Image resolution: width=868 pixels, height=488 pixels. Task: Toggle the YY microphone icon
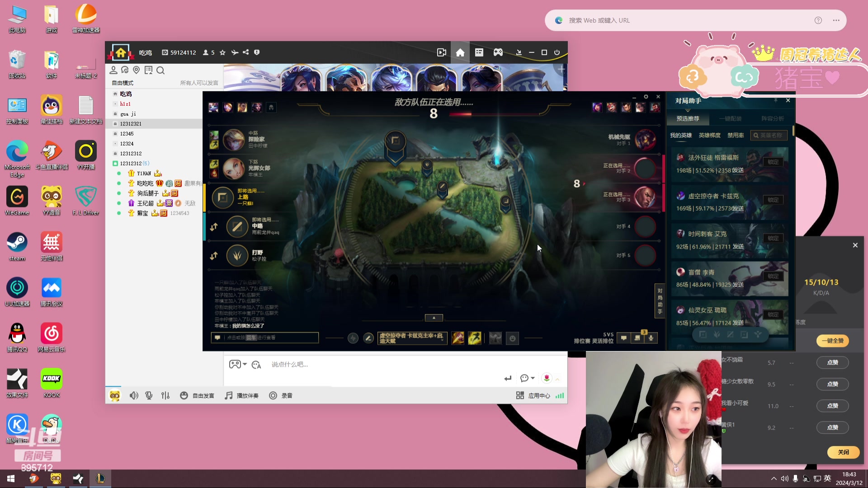149,395
